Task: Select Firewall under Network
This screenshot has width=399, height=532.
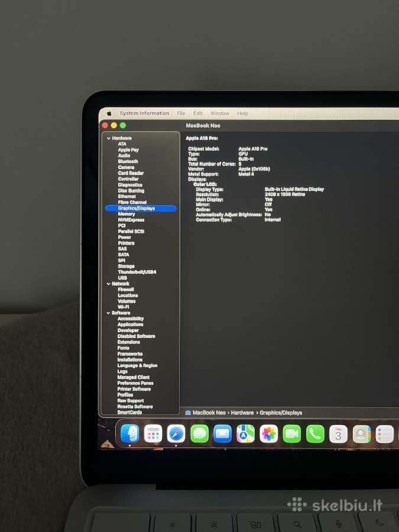Action: [x=126, y=290]
